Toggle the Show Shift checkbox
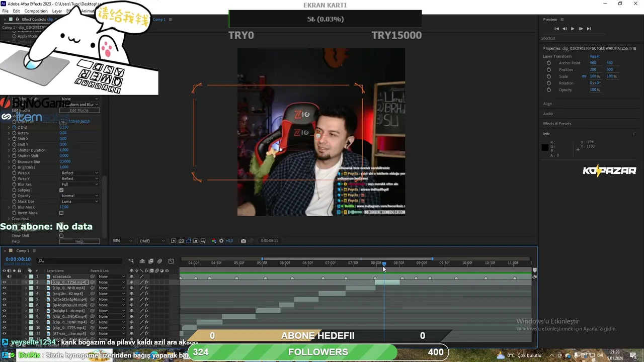644x362 pixels. tap(61, 236)
